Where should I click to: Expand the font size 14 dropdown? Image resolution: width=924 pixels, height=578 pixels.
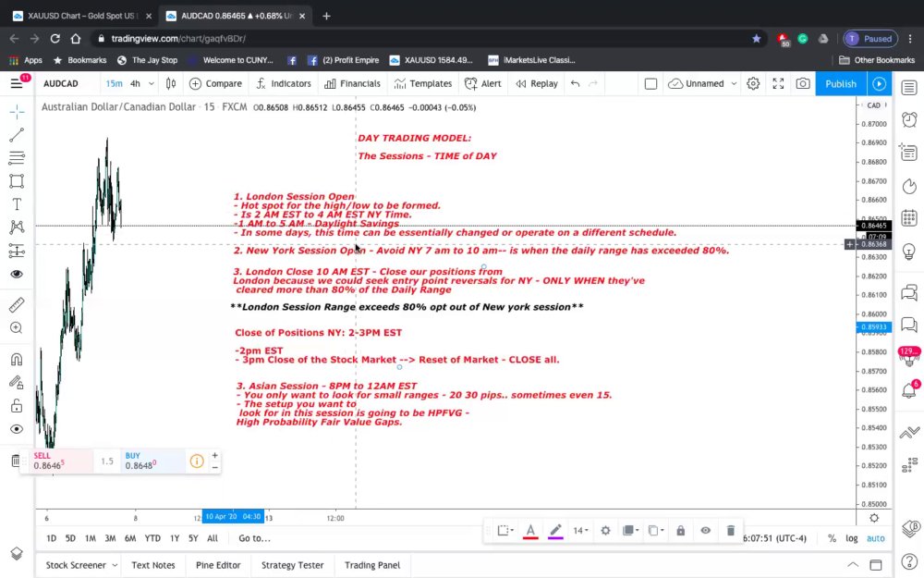click(x=581, y=531)
